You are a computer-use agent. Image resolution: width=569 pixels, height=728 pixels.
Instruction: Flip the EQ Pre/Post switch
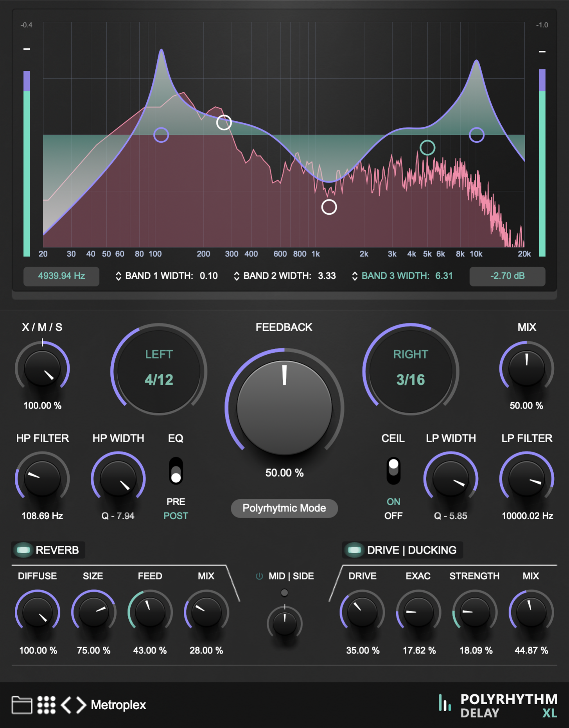tap(176, 471)
